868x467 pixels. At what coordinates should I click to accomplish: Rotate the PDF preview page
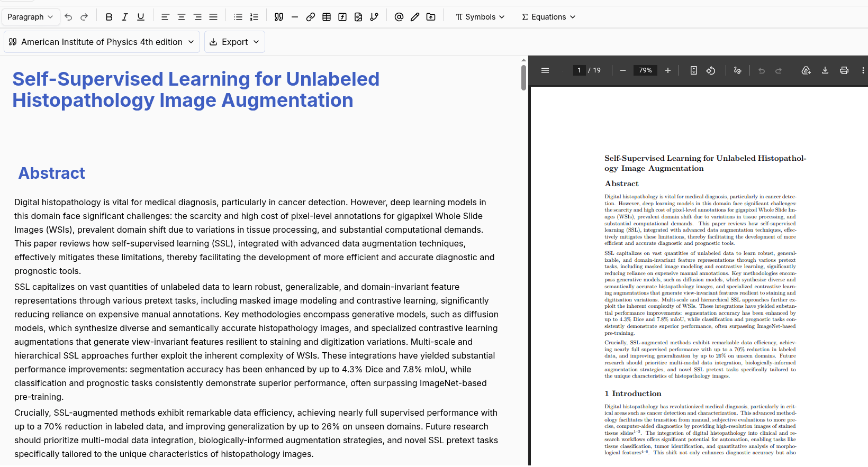(711, 70)
